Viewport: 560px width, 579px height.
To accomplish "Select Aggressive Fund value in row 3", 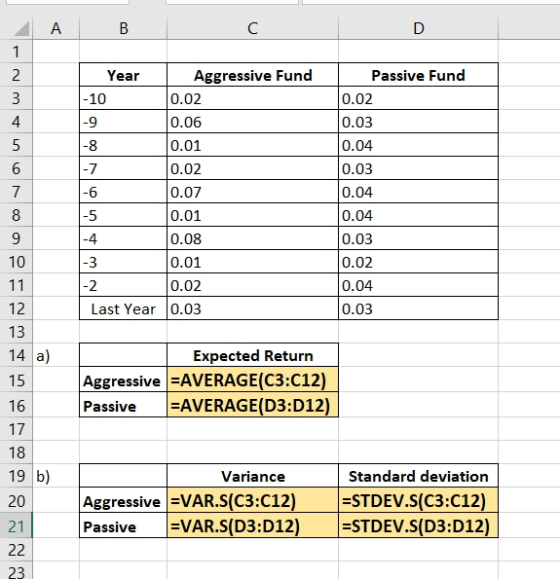I will (252, 98).
